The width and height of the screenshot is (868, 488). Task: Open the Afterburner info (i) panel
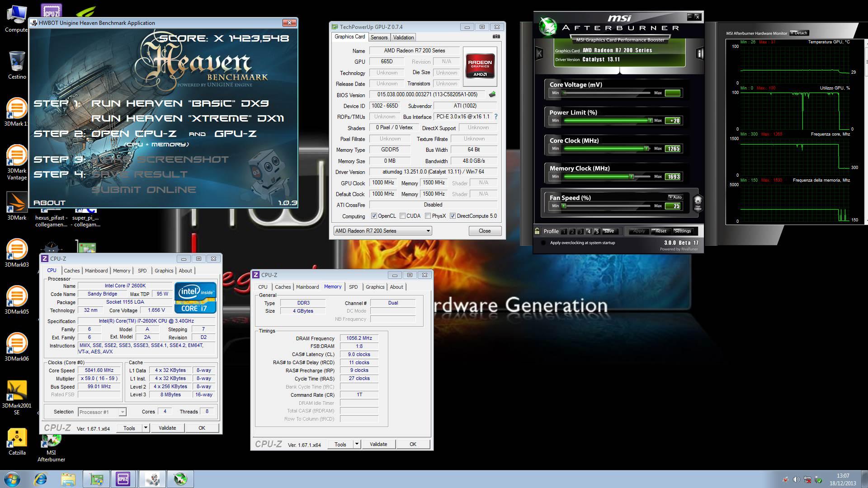pos(699,54)
